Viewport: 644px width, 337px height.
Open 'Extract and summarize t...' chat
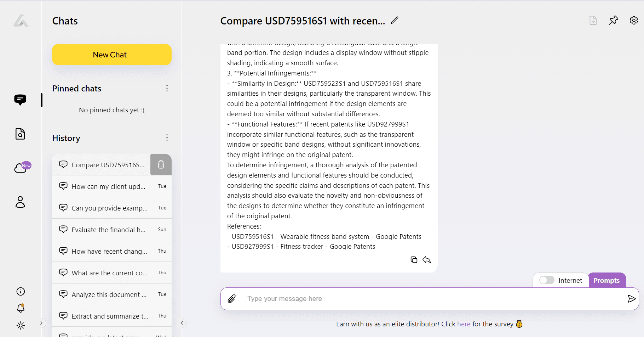point(112,316)
